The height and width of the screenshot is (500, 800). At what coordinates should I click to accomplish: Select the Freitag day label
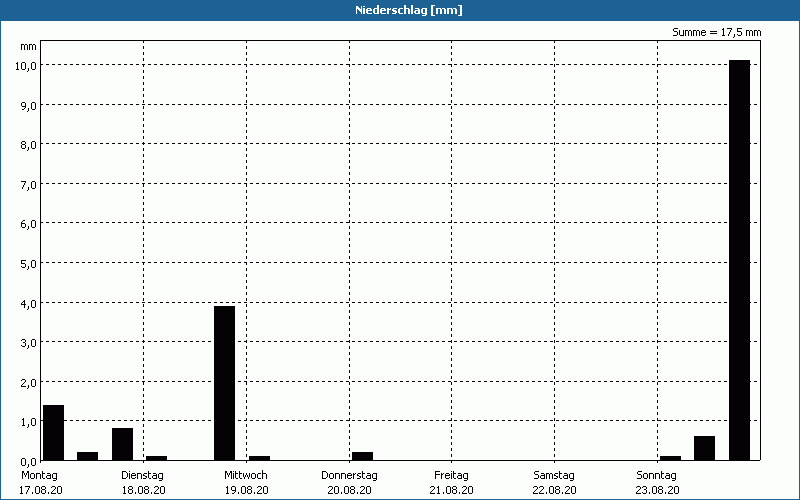[x=451, y=476]
